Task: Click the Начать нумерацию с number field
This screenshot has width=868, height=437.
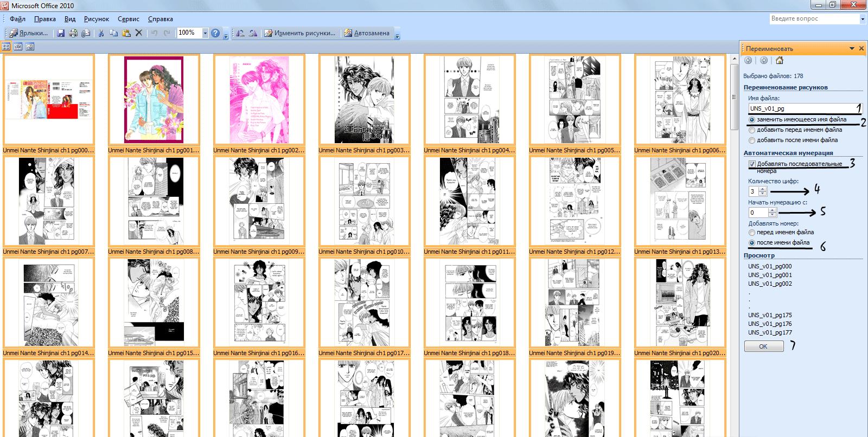Action: click(x=759, y=213)
